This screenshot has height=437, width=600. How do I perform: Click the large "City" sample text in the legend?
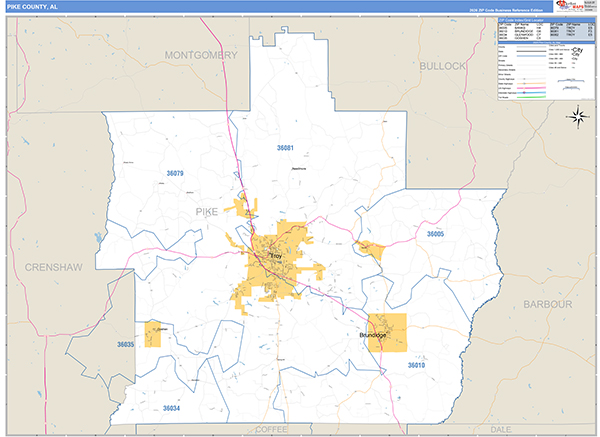(577, 50)
